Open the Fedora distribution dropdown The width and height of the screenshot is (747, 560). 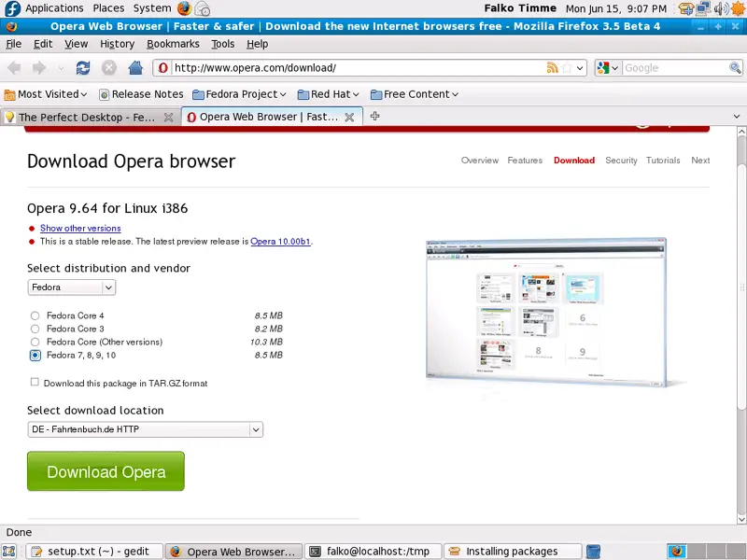[x=72, y=287]
